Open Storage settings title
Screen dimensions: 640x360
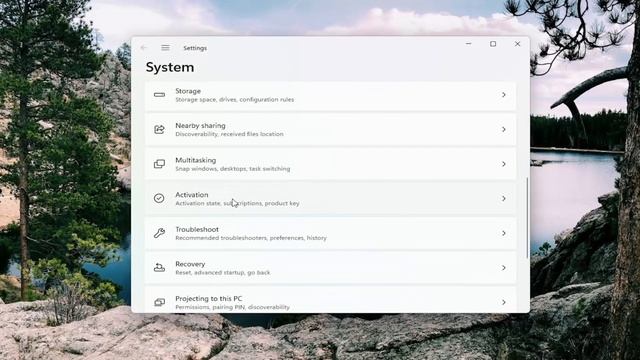click(188, 91)
